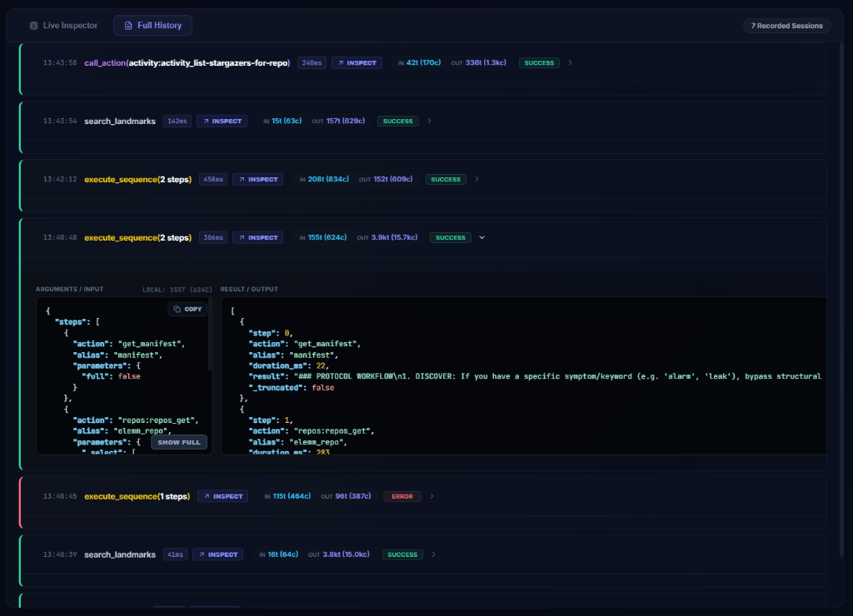Image resolution: width=853 pixels, height=616 pixels.
Task: Inspect the 13:42:12 execute_sequence entry
Action: [x=258, y=180]
